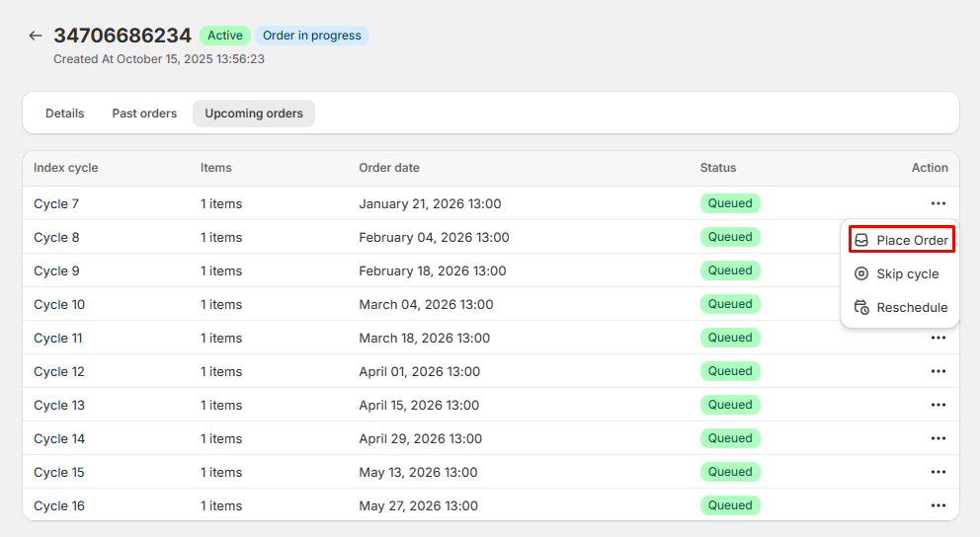Image resolution: width=980 pixels, height=537 pixels.
Task: Expand the actions ellipsis for Cycle 12
Action: (938, 371)
